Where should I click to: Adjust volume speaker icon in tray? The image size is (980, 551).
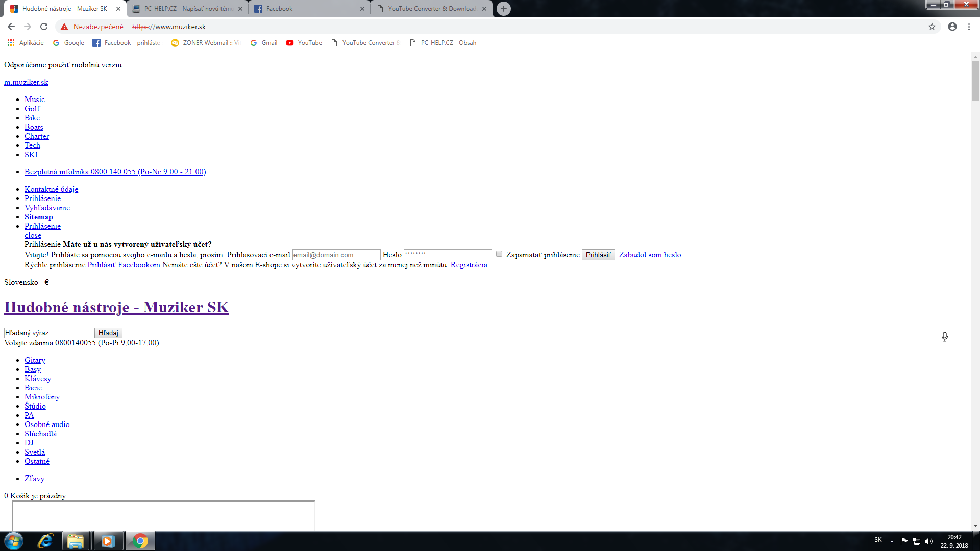tap(929, 541)
